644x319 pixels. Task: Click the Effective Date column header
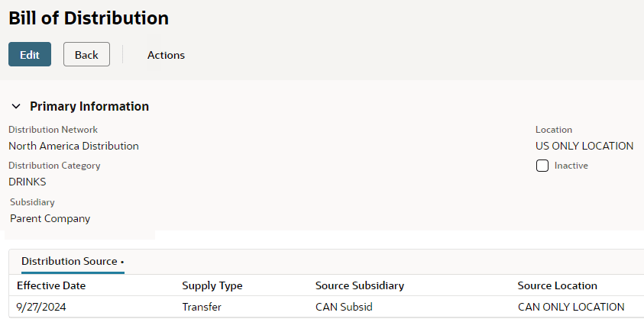coord(51,285)
